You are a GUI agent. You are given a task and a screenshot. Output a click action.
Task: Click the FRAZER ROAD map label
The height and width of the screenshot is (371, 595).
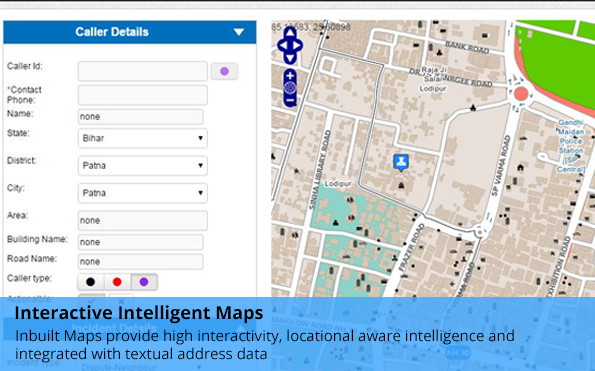pos(412,247)
